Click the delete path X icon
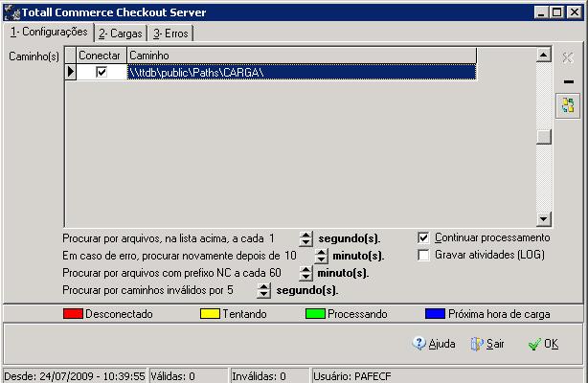 (x=568, y=58)
